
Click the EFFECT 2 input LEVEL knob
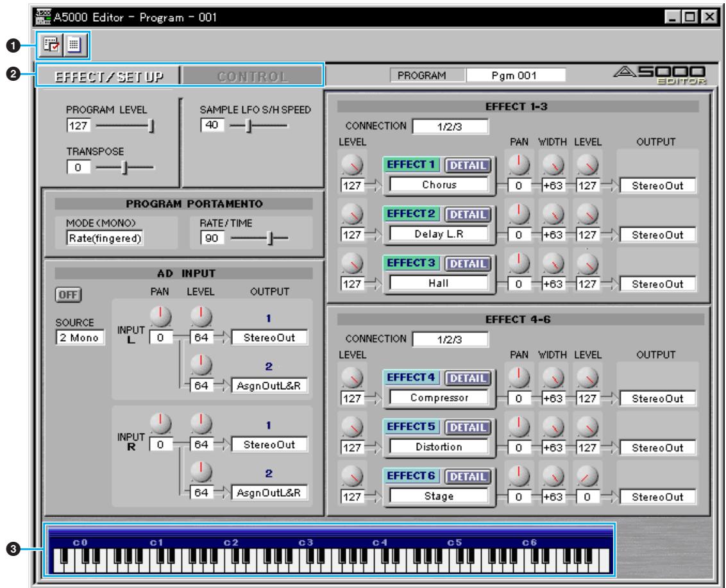pyautogui.click(x=352, y=214)
